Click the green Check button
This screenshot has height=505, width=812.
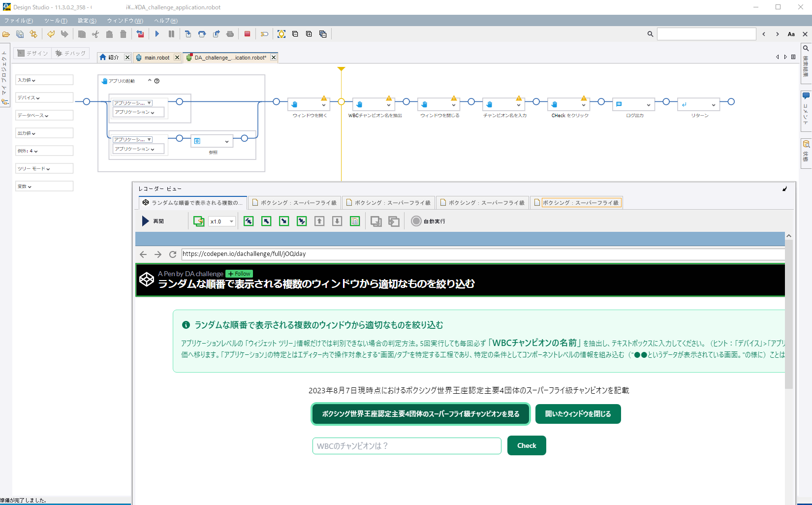pyautogui.click(x=527, y=445)
